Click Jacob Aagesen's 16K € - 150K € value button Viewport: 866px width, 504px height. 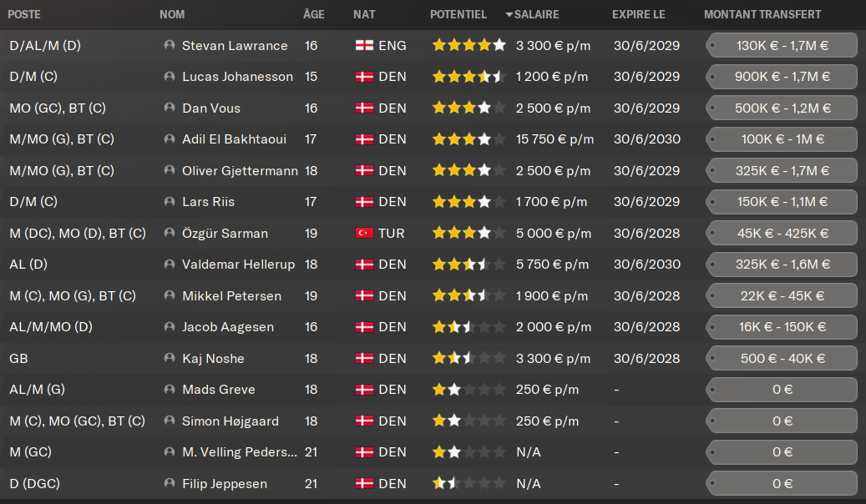[782, 327]
